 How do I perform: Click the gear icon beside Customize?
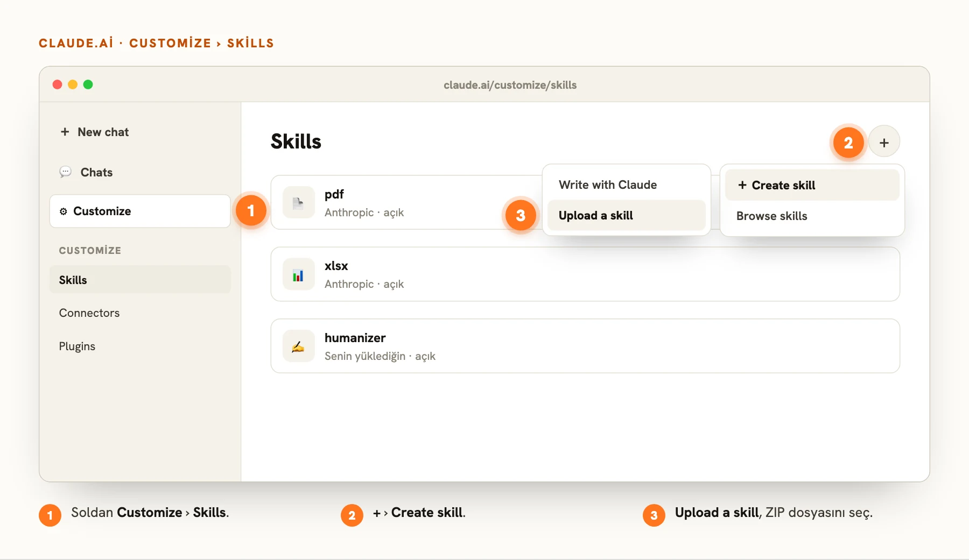[x=64, y=211]
